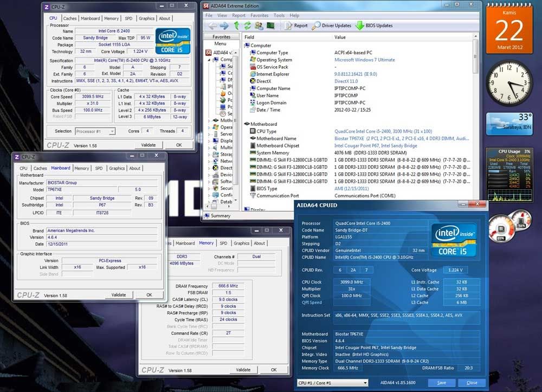Open the Intel Cougar Point P67 chipset link
542x392 pixels.
coord(376,146)
